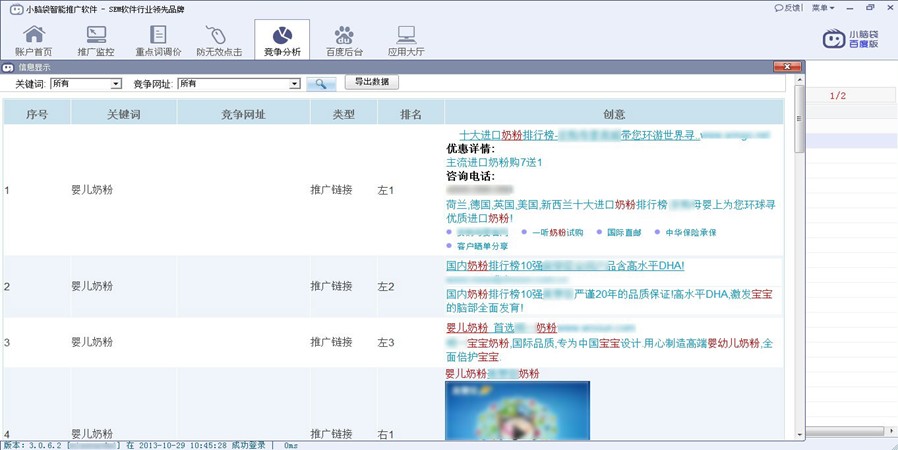Expand the 关键词 dropdown
The image size is (898, 450).
116,84
